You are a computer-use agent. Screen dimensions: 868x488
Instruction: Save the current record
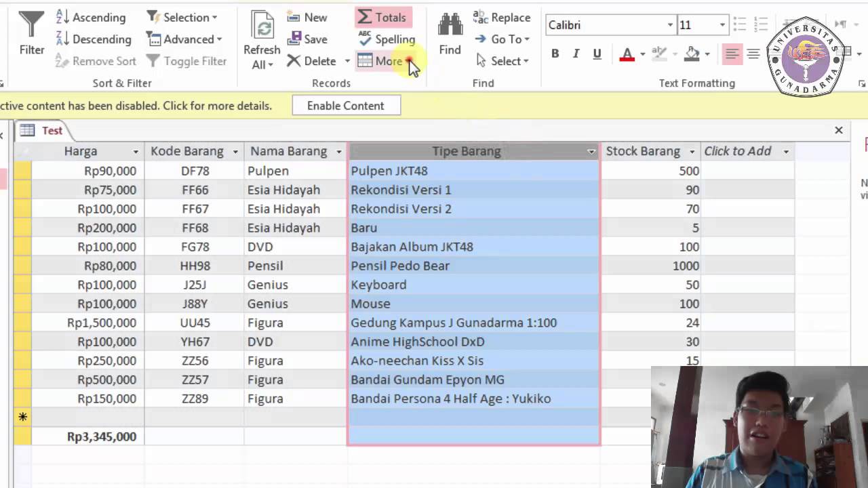pos(308,39)
